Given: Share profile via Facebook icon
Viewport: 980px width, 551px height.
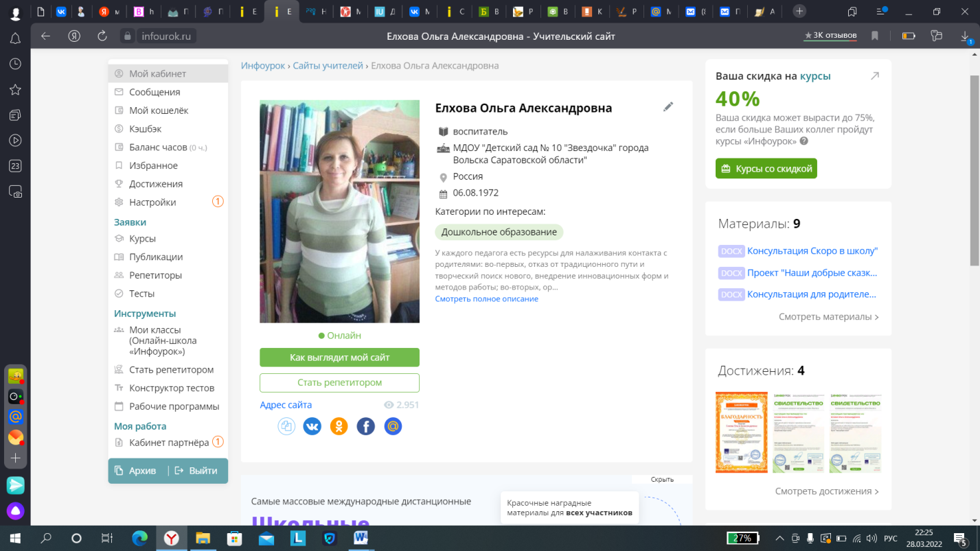Looking at the screenshot, I should tap(366, 426).
